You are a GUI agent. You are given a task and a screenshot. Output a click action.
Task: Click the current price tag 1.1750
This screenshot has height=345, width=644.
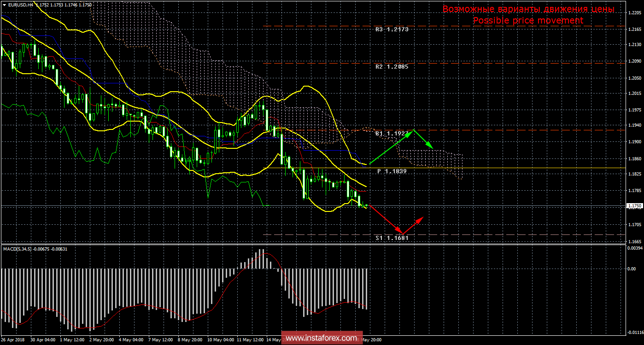coord(634,206)
